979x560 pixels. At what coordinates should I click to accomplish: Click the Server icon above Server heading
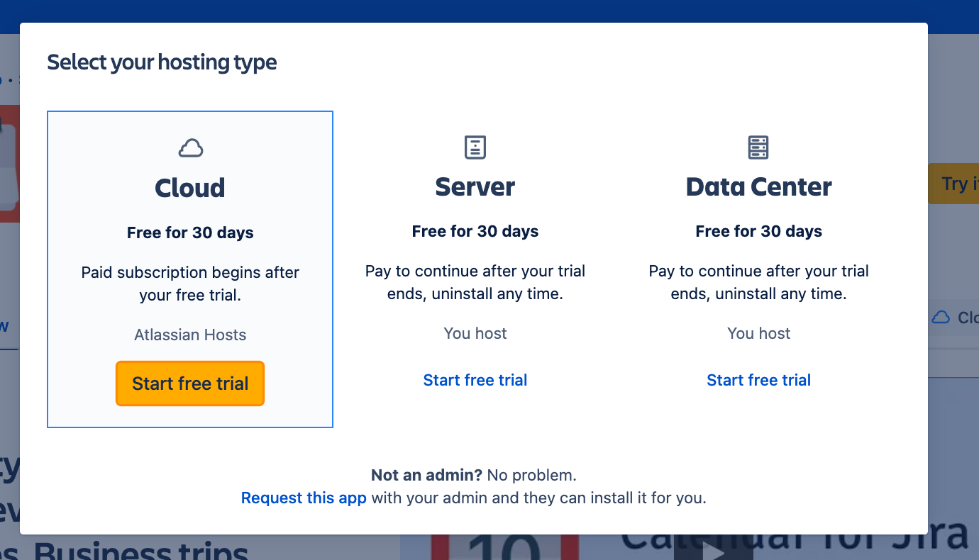(475, 147)
